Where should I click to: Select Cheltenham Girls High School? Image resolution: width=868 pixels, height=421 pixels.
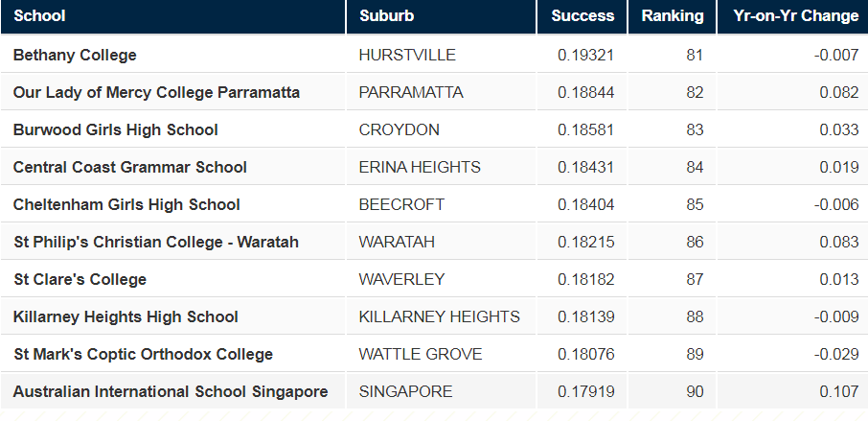(x=126, y=204)
